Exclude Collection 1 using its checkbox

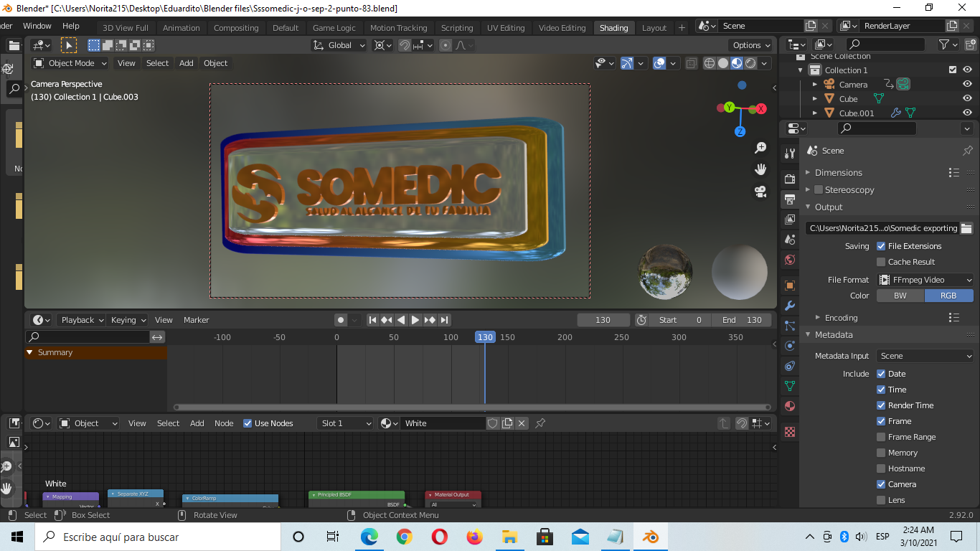coord(953,70)
